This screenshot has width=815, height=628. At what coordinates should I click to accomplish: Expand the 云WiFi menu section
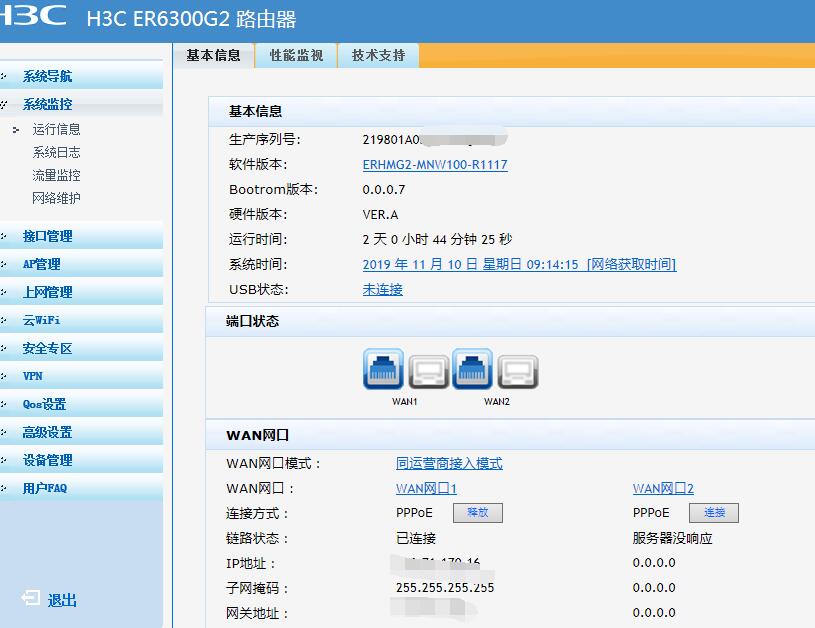pos(81,320)
